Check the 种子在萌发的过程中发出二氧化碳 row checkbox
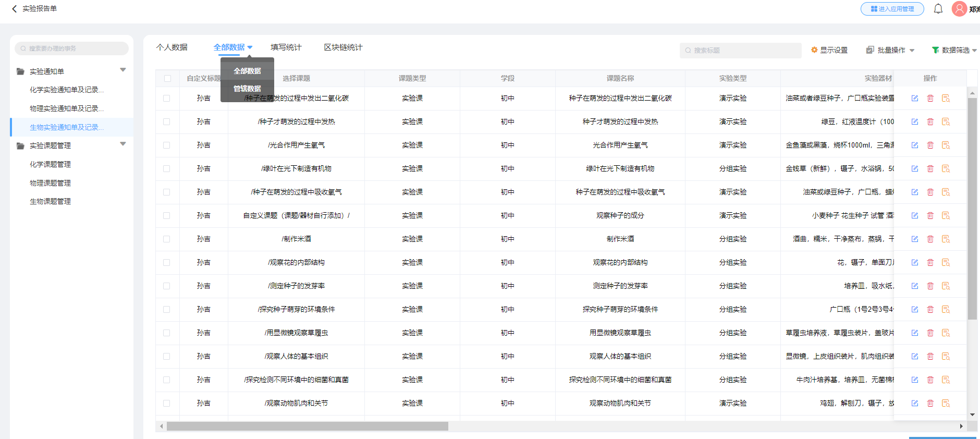The height and width of the screenshot is (439, 980). click(x=167, y=98)
